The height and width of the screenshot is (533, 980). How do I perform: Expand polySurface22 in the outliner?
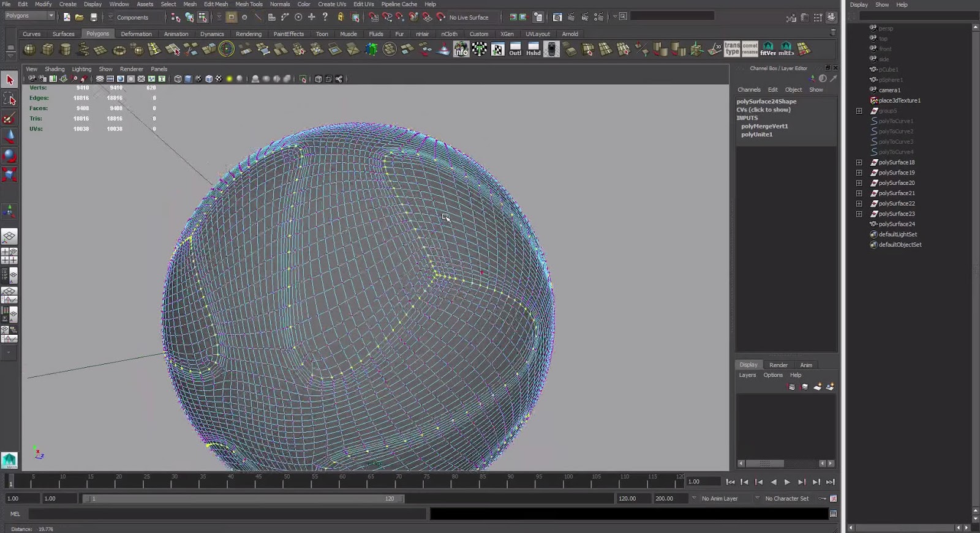pyautogui.click(x=859, y=204)
